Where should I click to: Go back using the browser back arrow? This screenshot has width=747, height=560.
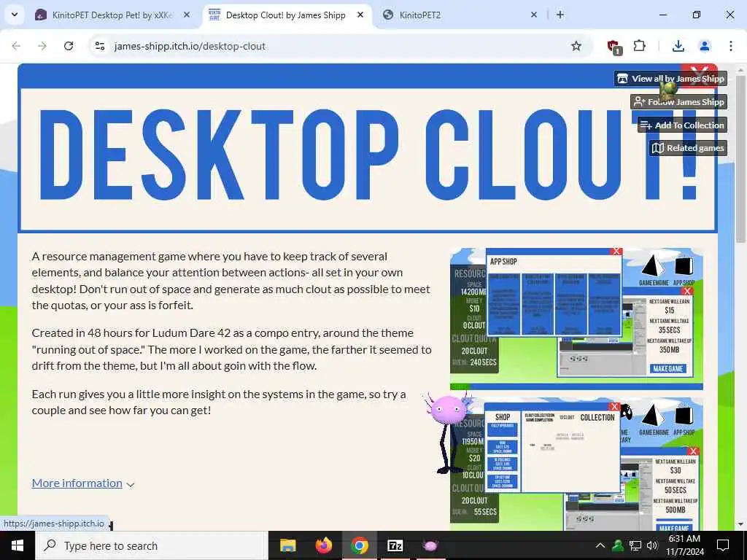[x=16, y=46]
